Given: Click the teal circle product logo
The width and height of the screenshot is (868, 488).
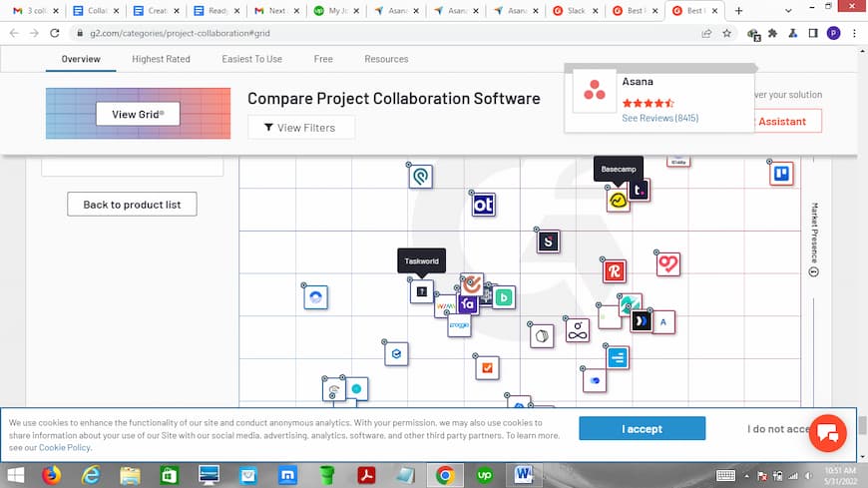Looking at the screenshot, I should click(356, 389).
